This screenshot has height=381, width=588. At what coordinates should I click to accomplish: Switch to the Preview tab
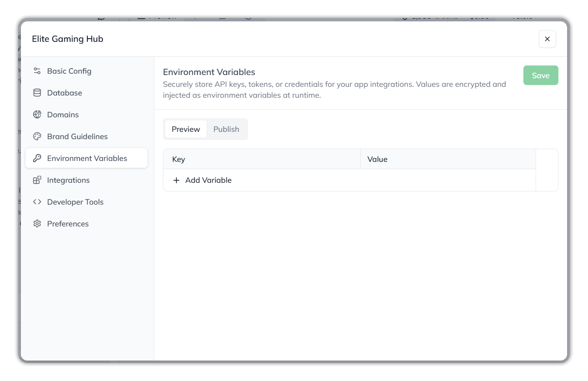pos(186,129)
